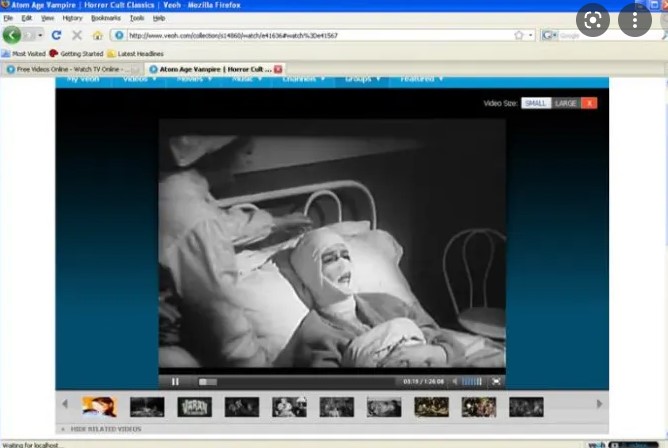Open the back/forward history dropdown arrow

click(40, 35)
